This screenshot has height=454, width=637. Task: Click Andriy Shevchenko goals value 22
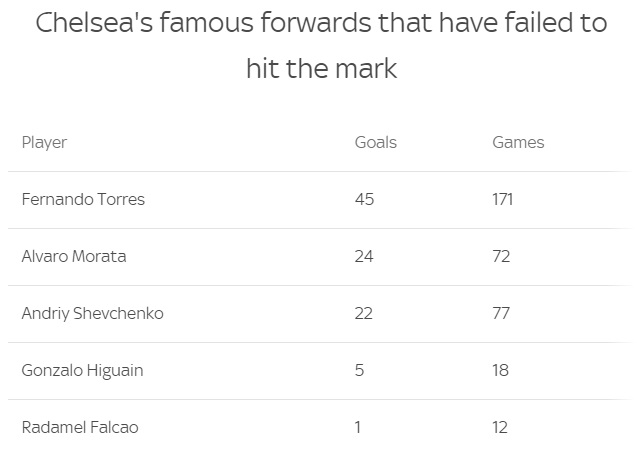coord(364,313)
